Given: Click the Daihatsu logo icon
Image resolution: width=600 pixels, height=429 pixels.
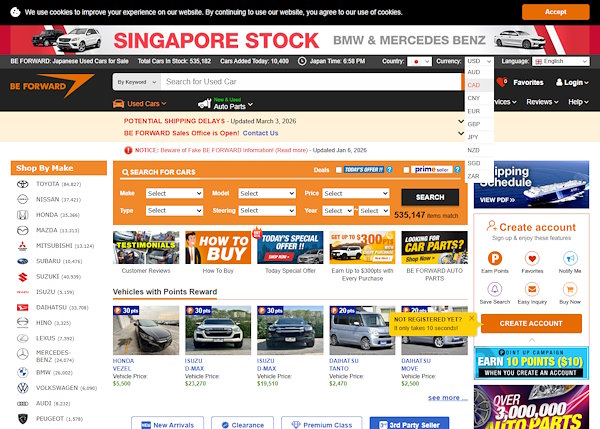Looking at the screenshot, I should click(23, 307).
